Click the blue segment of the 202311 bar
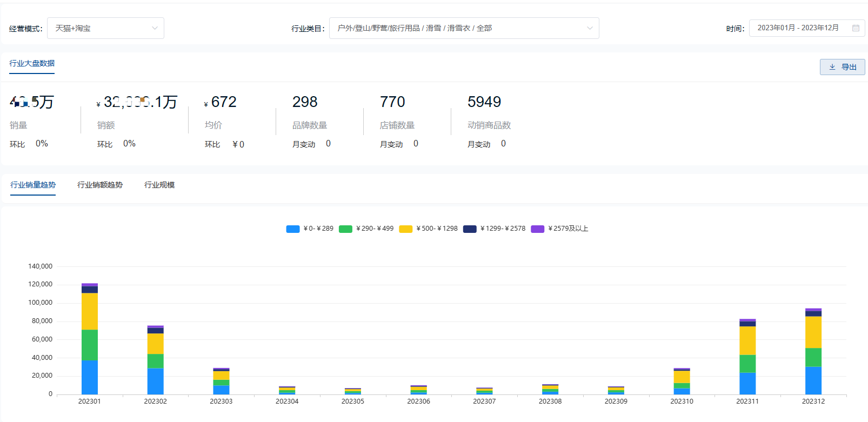 747,383
